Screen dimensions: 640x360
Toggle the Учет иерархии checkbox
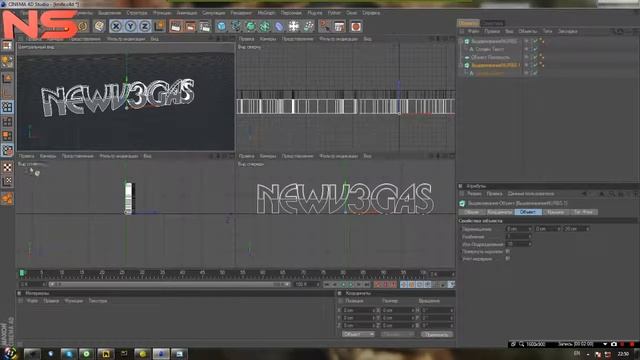tap(508, 258)
